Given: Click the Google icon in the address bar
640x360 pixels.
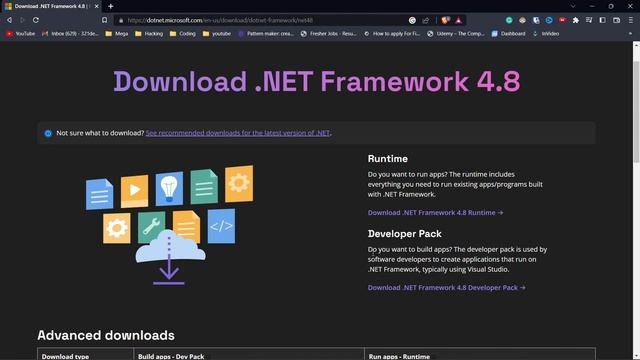Looking at the screenshot, I should point(412,20).
